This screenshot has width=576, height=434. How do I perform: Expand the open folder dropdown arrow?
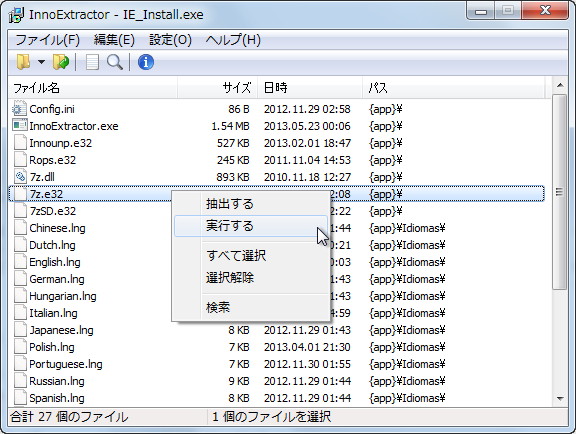[42, 62]
